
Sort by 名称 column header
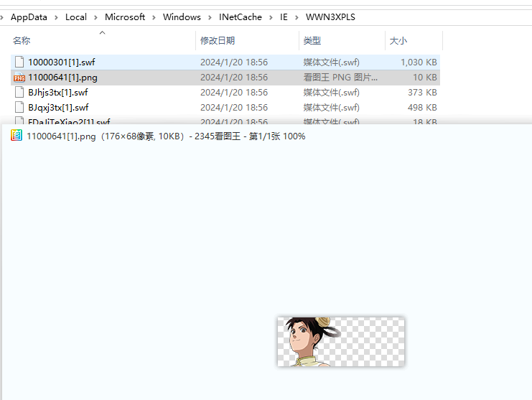tap(22, 41)
